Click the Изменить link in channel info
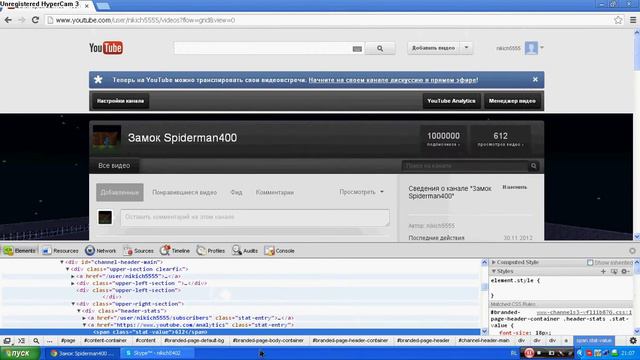Viewport: 640px width, 360px height. (x=514, y=187)
